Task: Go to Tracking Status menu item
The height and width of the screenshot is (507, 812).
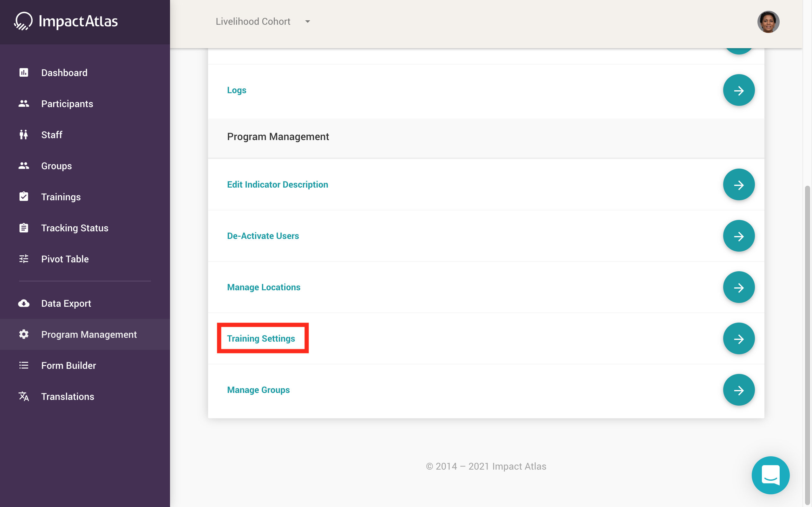Action: click(x=75, y=228)
